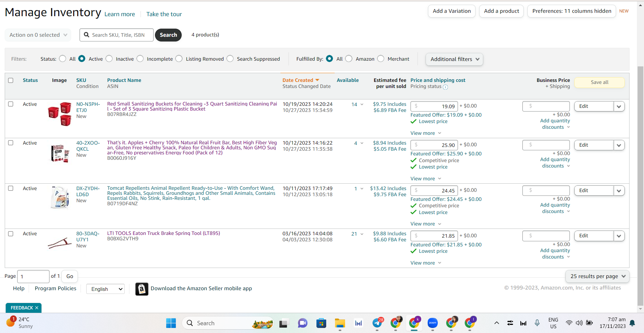The image size is (644, 333).
Task: Sort by Price and shipping cost header
Action: point(438,80)
